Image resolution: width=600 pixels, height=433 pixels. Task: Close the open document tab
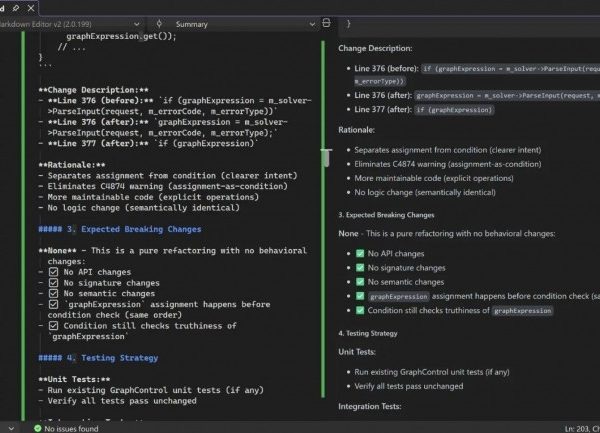coord(31,8)
